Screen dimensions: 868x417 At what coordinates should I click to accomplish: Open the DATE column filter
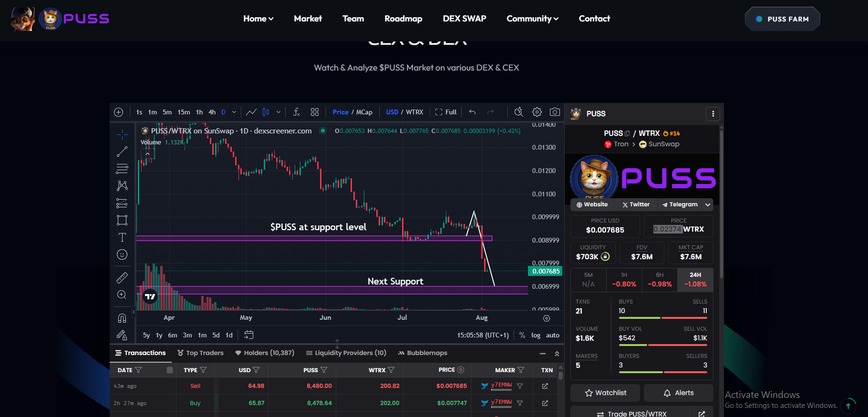(x=138, y=370)
